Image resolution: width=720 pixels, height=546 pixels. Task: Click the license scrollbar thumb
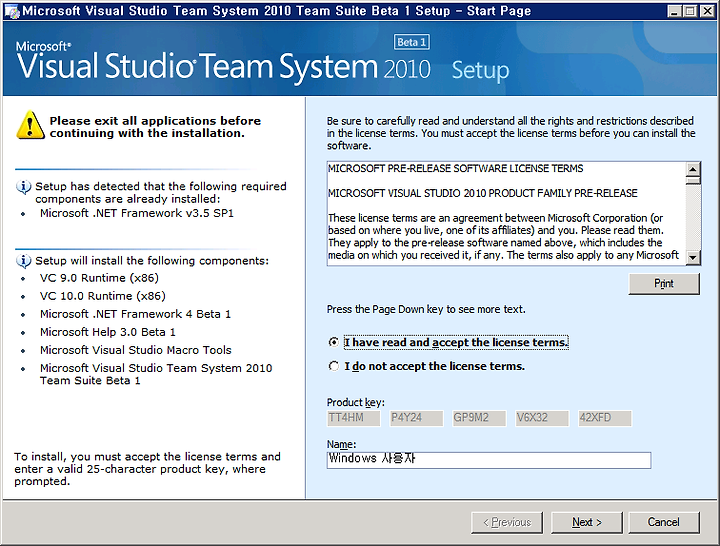coord(693,180)
